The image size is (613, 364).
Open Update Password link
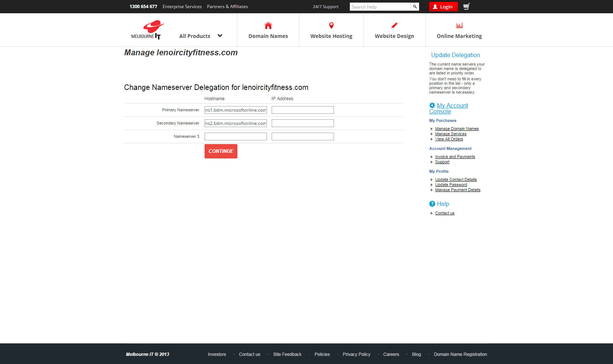coord(451,185)
